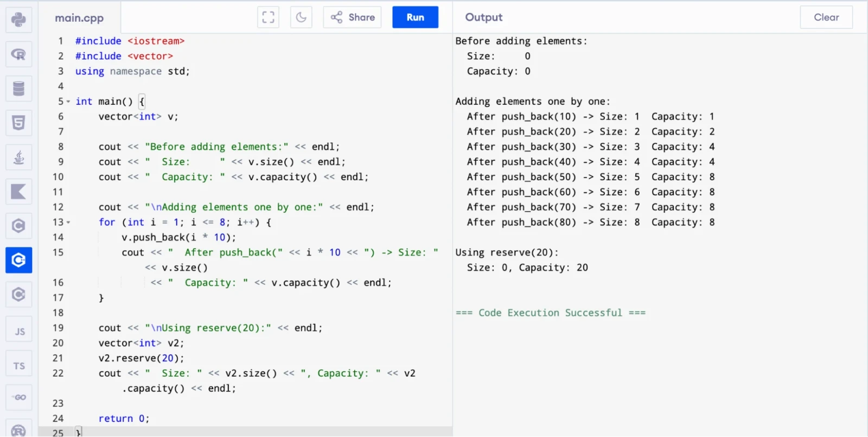
Task: Click 'Before adding elements:' in the output
Action: point(521,41)
